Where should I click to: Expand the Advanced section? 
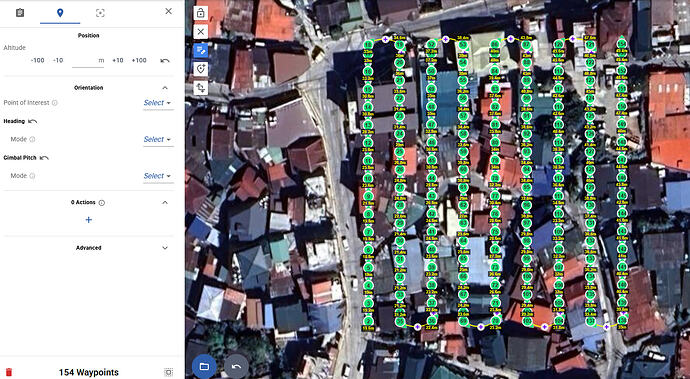pyautogui.click(x=165, y=248)
